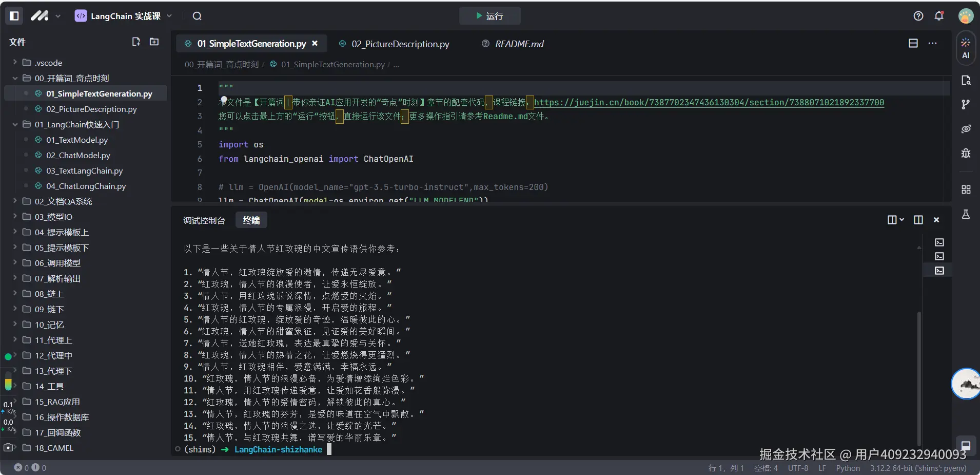This screenshot has height=475, width=980.
Task: Click the errors and warnings status indicator
Action: pos(28,468)
